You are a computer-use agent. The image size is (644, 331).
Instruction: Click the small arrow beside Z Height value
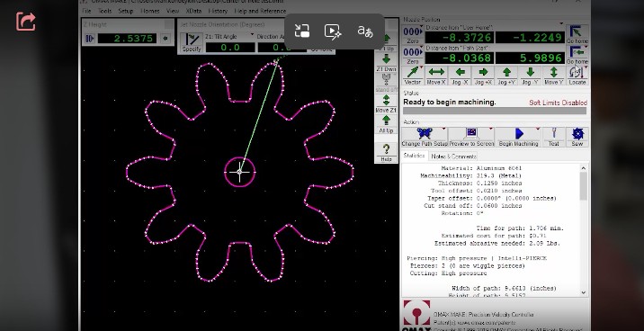(x=165, y=39)
